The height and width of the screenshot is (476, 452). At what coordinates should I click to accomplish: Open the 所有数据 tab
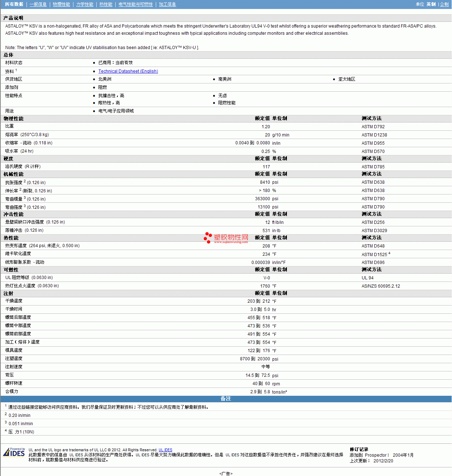coord(14,4)
